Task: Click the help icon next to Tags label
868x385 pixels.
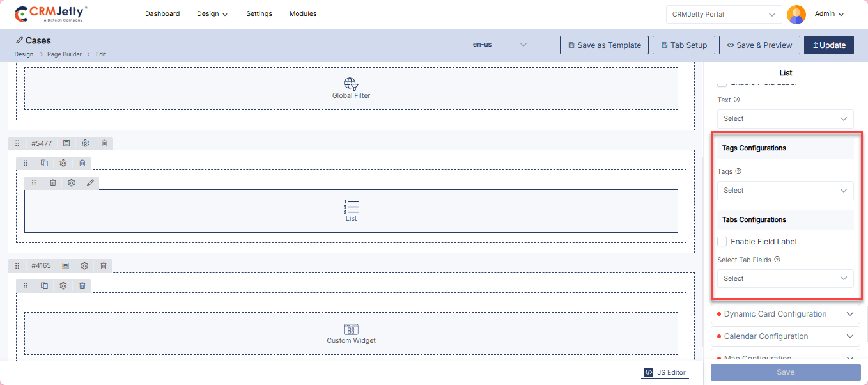Action: pyautogui.click(x=738, y=171)
